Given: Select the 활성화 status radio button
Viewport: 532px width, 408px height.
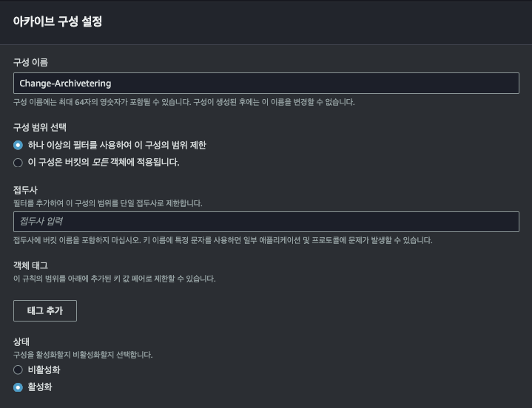Looking at the screenshot, I should coord(18,387).
